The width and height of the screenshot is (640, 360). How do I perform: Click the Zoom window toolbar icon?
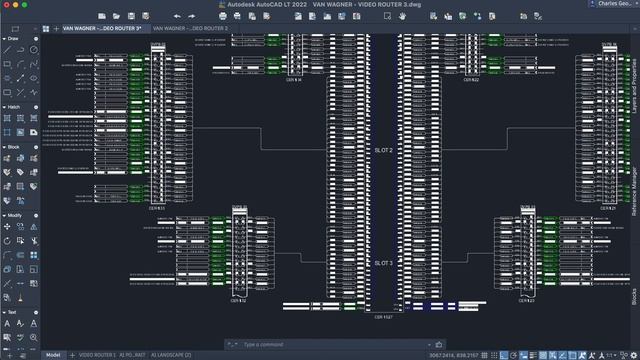coord(387,16)
